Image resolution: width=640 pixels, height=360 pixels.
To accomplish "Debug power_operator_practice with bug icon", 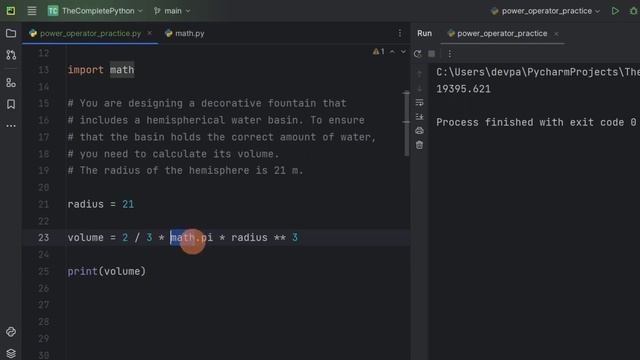I will (633, 11).
